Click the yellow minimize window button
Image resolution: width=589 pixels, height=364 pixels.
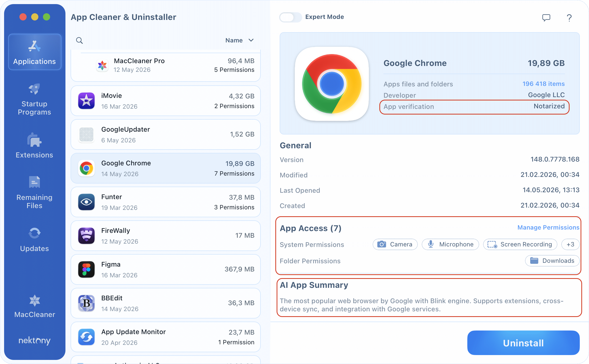(x=35, y=17)
